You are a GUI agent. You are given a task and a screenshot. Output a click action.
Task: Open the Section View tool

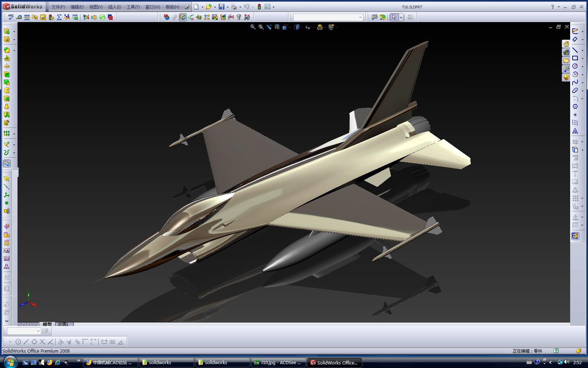pos(277,27)
